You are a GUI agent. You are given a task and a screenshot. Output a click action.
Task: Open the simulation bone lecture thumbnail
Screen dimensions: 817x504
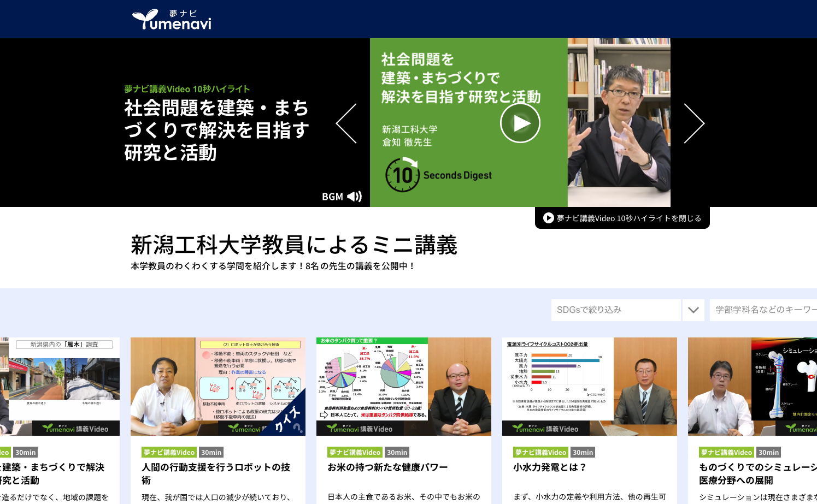(753, 386)
